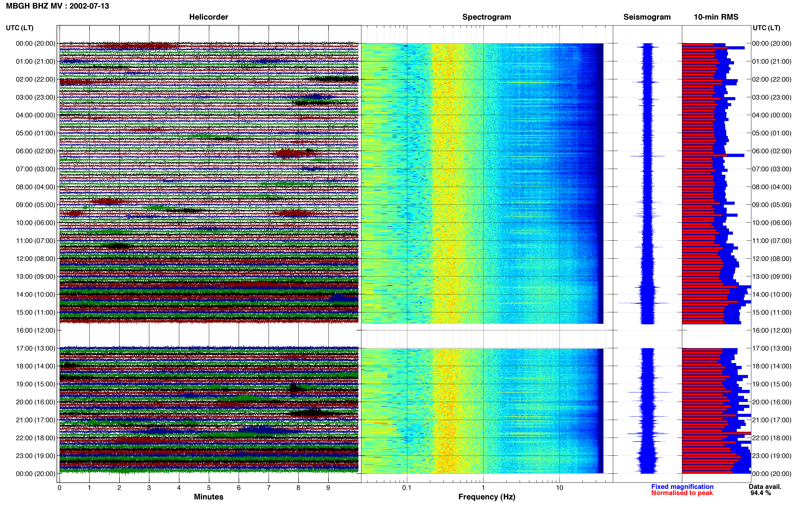Image resolution: width=812 pixels, height=508 pixels.
Task: Click the '0' tick on the Minutes axis
Action: 59,488
